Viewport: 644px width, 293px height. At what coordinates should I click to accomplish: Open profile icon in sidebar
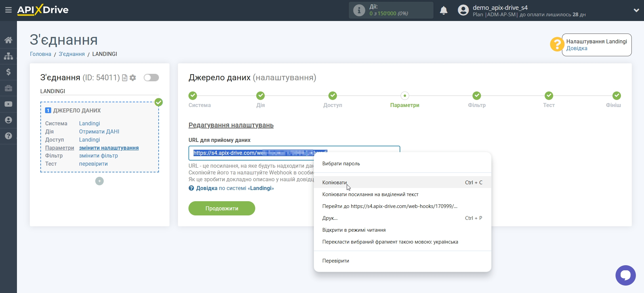click(x=8, y=120)
